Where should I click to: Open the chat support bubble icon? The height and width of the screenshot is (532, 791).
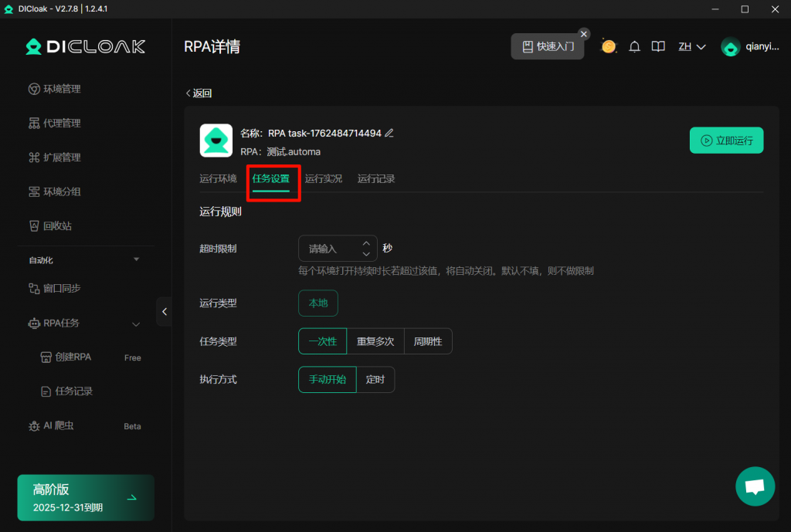(x=755, y=486)
